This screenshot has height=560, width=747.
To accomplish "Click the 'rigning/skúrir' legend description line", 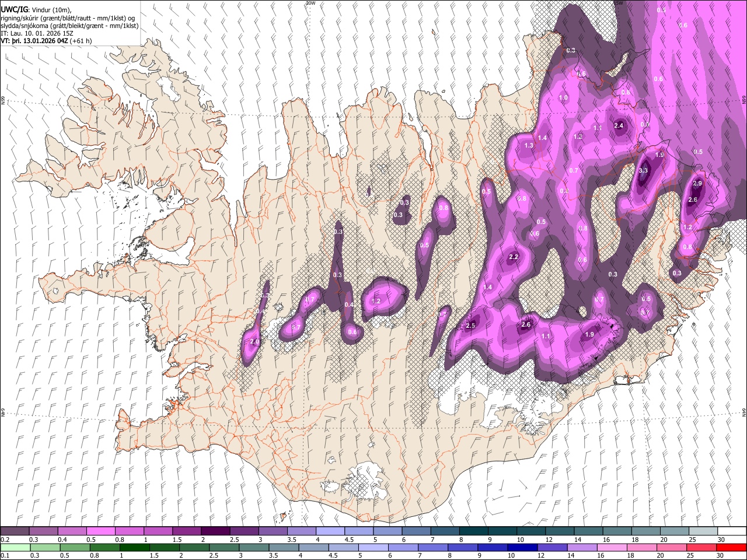I will [x=68, y=18].
